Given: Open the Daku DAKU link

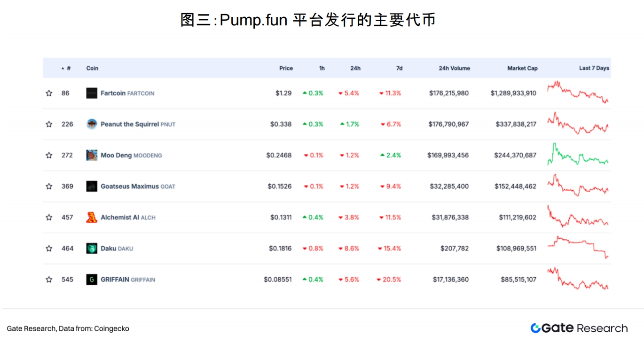Looking at the screenshot, I should coord(117,248).
